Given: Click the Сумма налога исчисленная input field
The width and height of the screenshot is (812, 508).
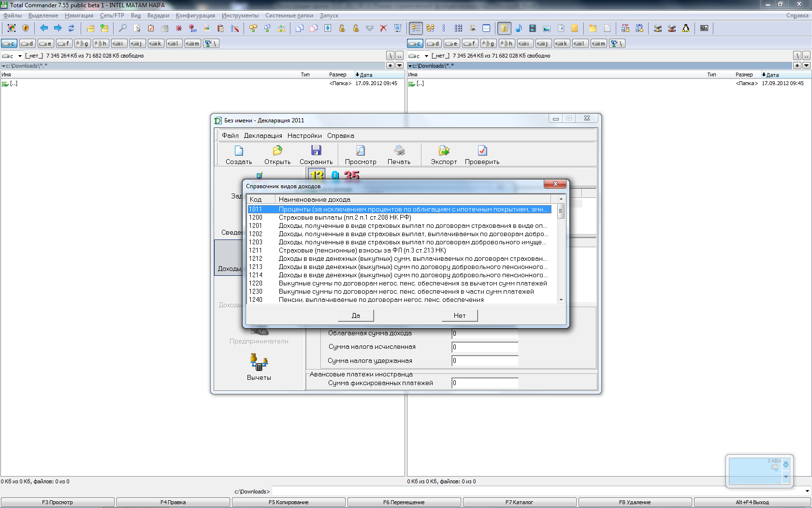Looking at the screenshot, I should (x=485, y=347).
